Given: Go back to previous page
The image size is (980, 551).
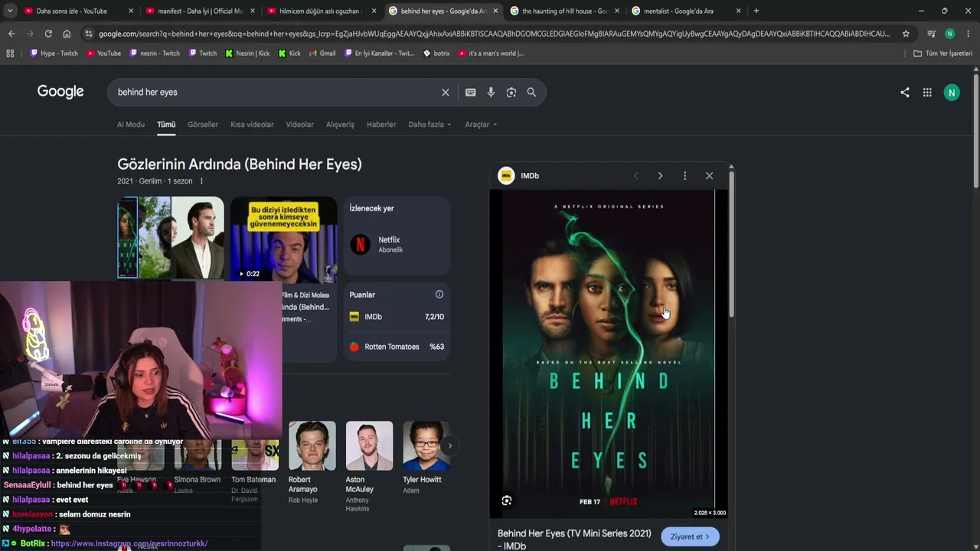Looking at the screenshot, I should click(11, 34).
